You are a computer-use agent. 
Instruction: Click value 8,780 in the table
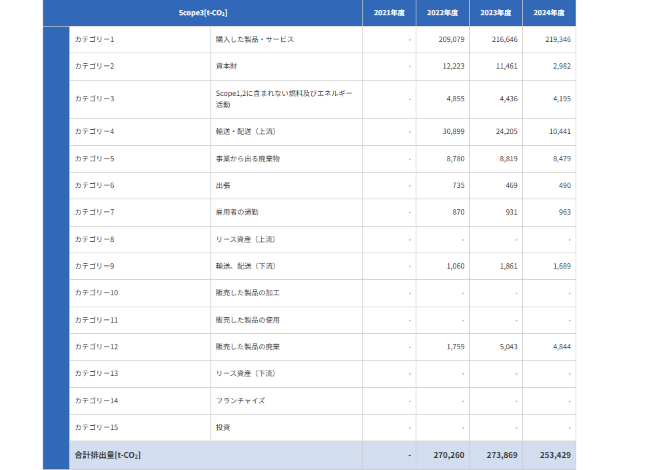point(455,159)
